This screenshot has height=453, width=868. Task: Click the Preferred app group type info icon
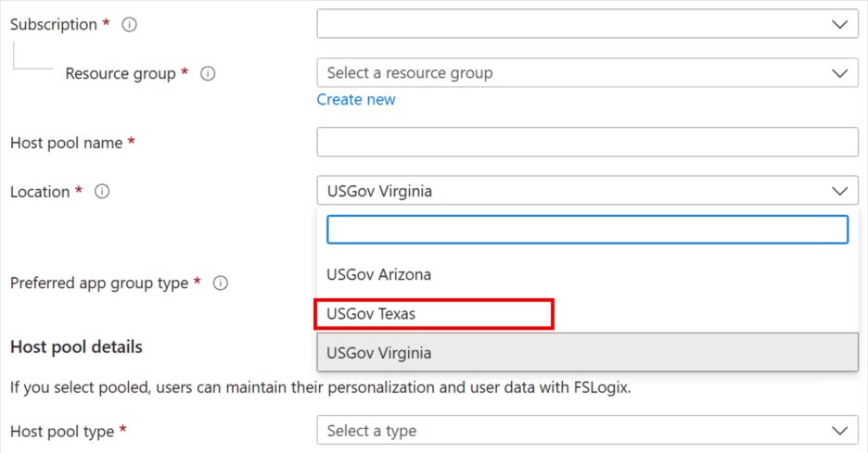(221, 283)
